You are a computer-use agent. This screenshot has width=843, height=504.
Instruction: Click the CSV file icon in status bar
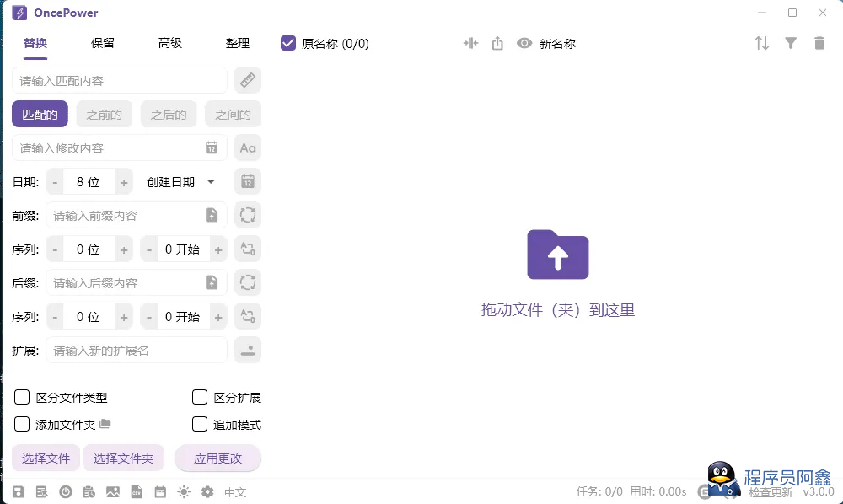tap(137, 492)
